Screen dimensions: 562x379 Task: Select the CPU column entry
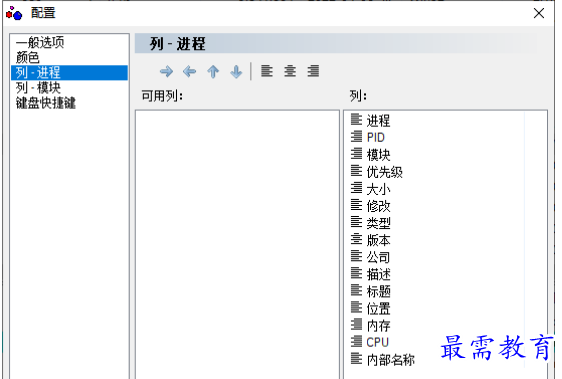377,342
